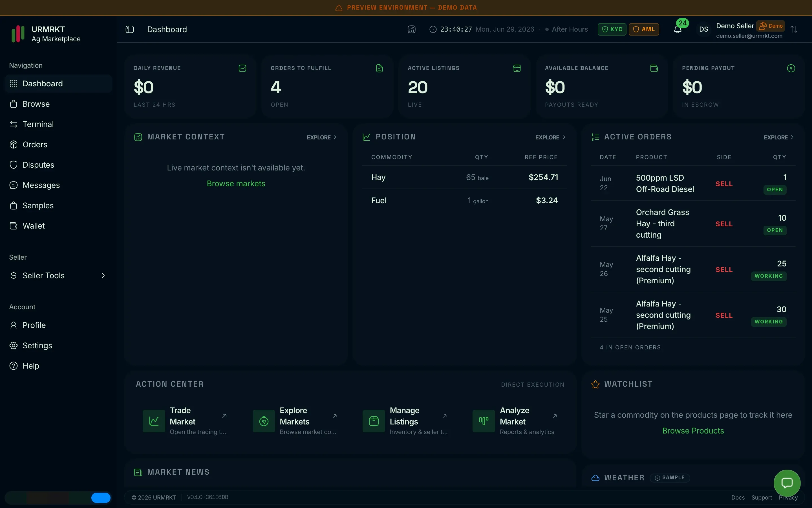Click the Active Listings card icon
The height and width of the screenshot is (508, 812).
tap(517, 68)
